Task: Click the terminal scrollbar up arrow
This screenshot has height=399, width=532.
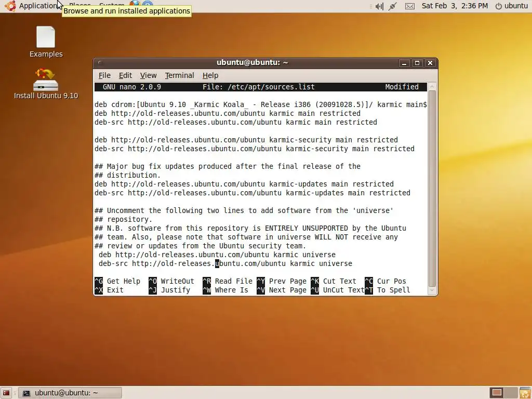Action: [x=432, y=87]
